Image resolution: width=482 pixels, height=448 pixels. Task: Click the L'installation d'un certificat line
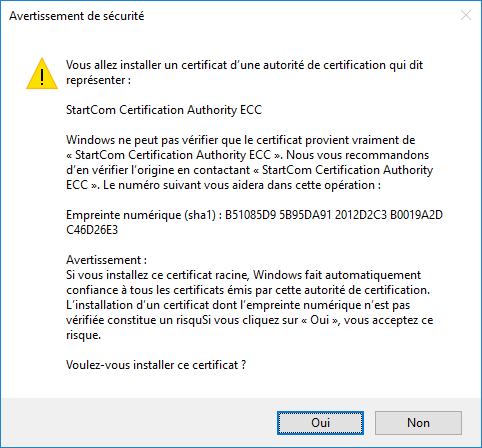238,305
